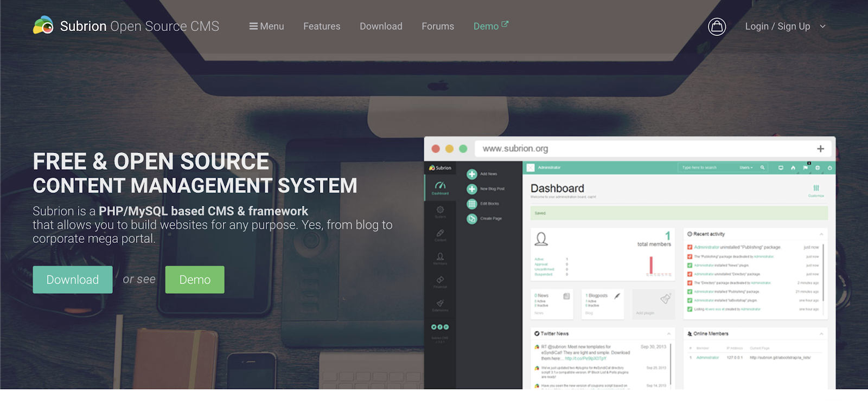Click Edit Blocks grid icon in preview
This screenshot has height=401, width=868.
472,204
